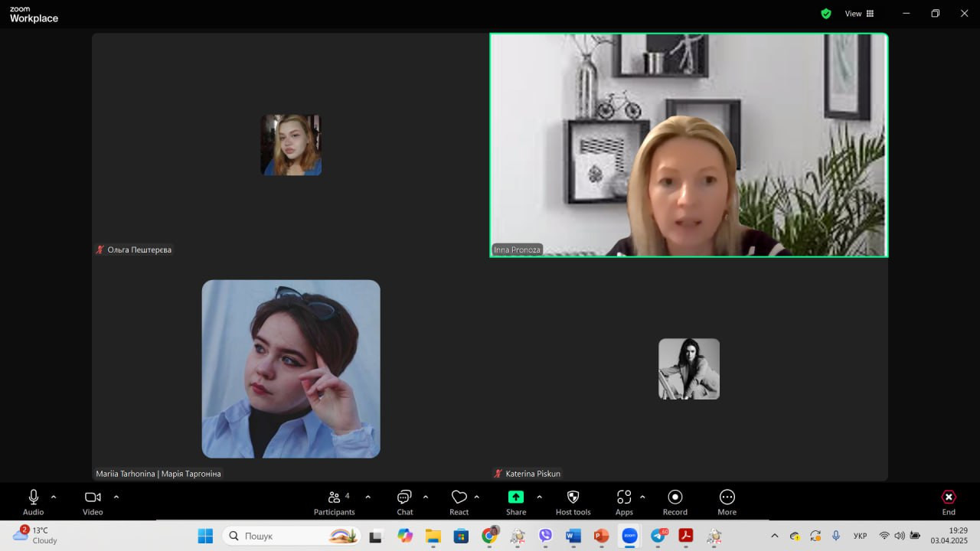Open the Participants panel
This screenshot has height=551, width=980.
click(x=335, y=502)
